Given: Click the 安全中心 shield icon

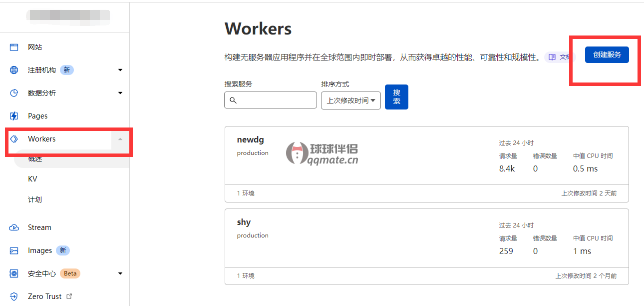Looking at the screenshot, I should pos(14,273).
